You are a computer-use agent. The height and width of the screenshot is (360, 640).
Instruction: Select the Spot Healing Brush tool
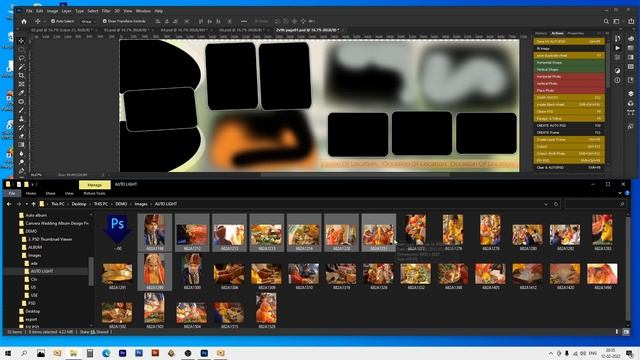click(21, 102)
